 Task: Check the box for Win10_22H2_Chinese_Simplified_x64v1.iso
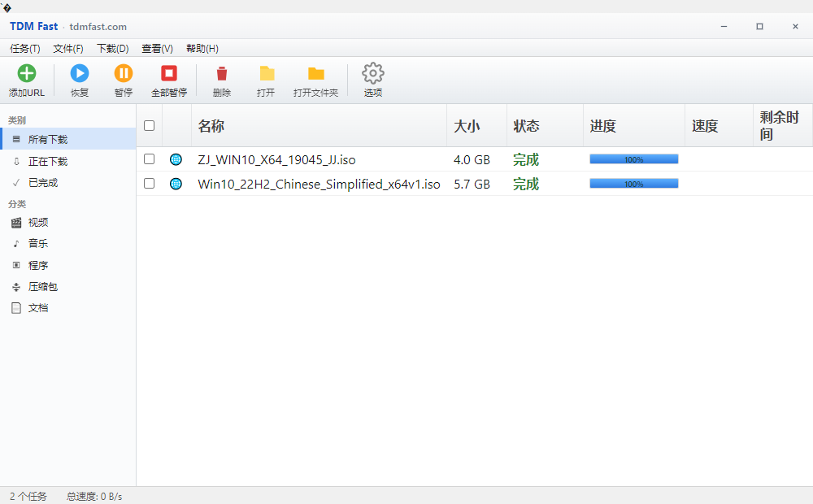[150, 183]
